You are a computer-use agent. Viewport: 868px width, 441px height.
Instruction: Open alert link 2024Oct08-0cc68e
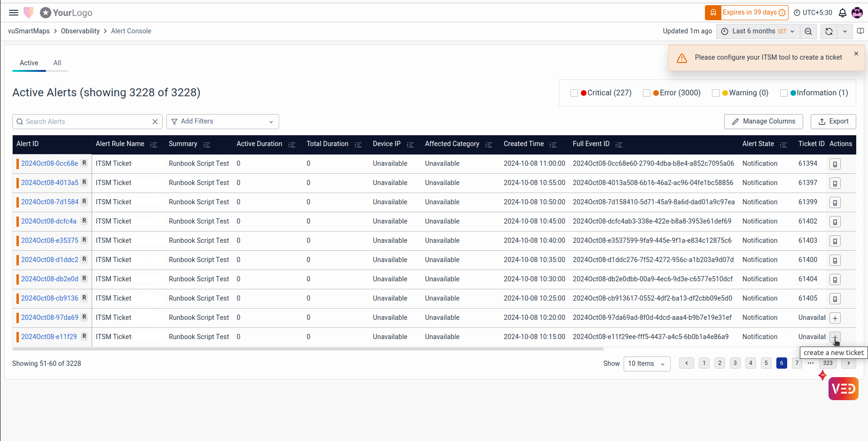[49, 163]
